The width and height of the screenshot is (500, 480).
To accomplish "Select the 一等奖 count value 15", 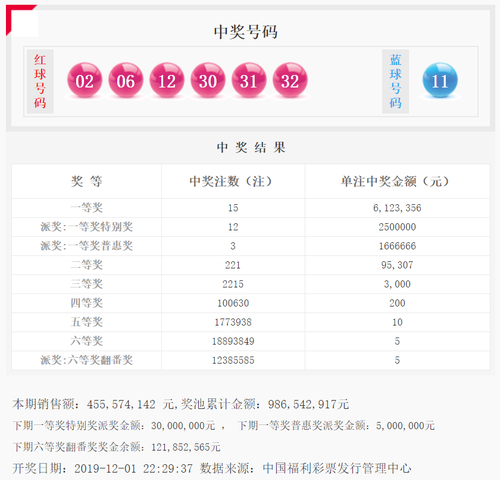I will [233, 208].
